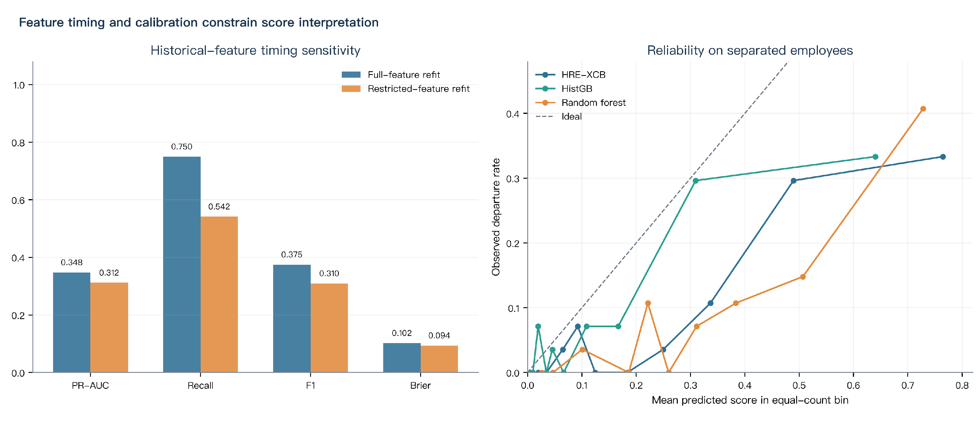Select the Random forest legend marker
This screenshot has width=980, height=424.
pos(545,103)
